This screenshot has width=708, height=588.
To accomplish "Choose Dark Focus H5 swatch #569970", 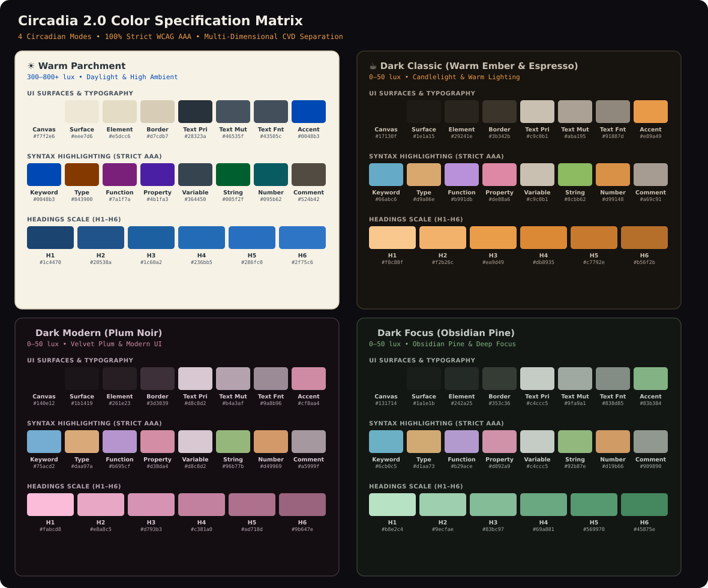I will pyautogui.click(x=594, y=505).
